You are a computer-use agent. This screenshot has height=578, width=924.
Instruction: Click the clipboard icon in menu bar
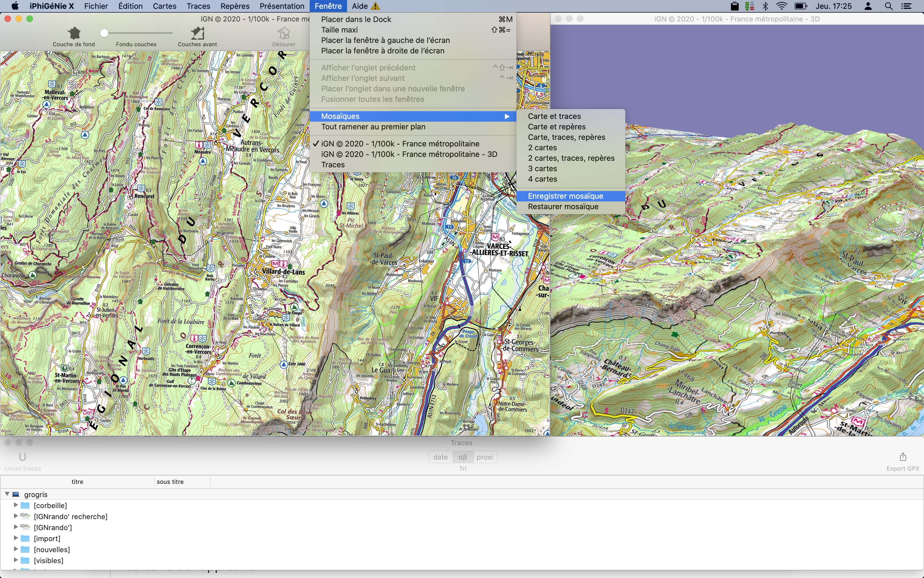point(734,6)
